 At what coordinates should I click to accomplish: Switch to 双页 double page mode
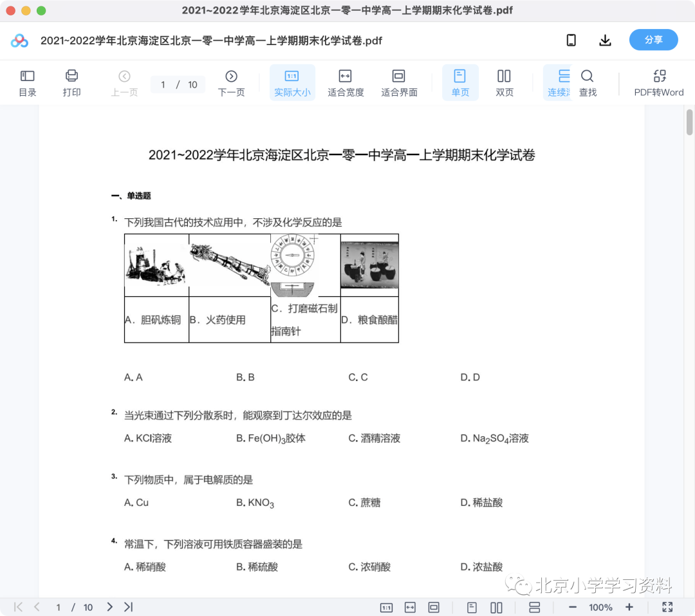[505, 83]
